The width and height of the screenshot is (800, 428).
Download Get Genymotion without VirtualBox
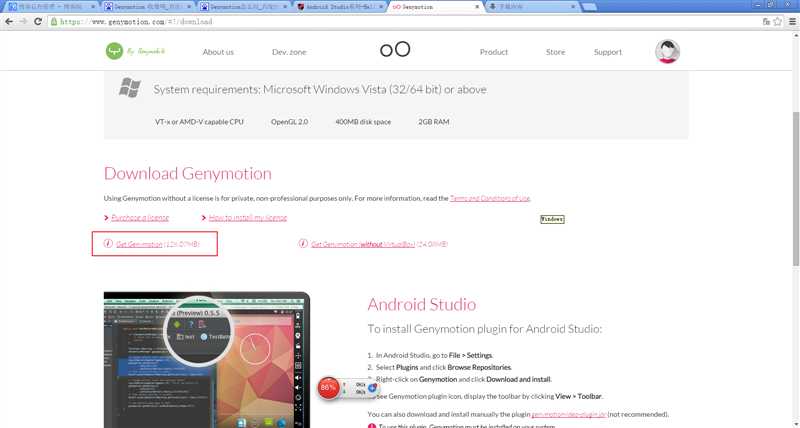363,244
